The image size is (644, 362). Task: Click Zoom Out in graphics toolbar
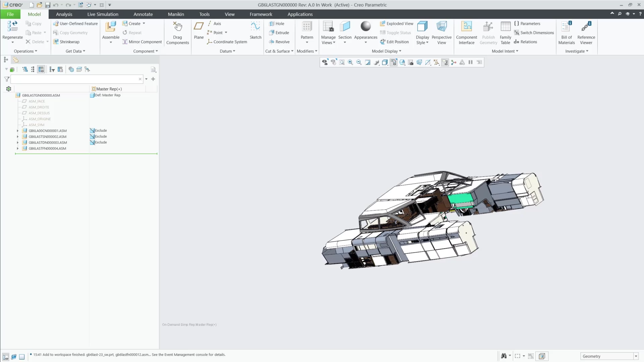(359, 62)
